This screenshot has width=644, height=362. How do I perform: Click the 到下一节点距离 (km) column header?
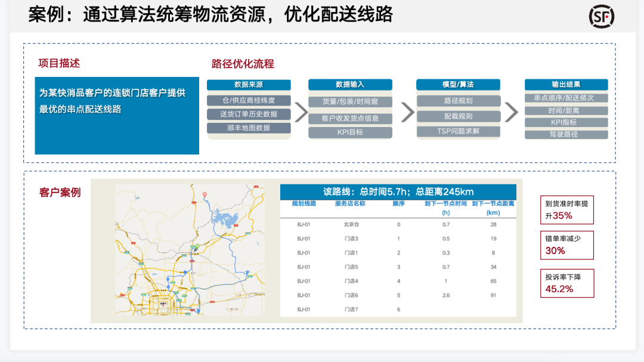tap(493, 208)
